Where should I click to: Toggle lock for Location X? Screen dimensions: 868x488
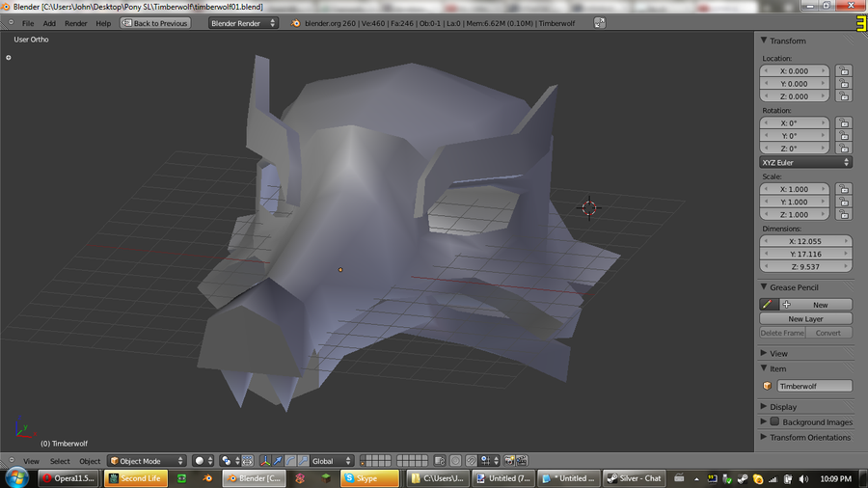844,70
